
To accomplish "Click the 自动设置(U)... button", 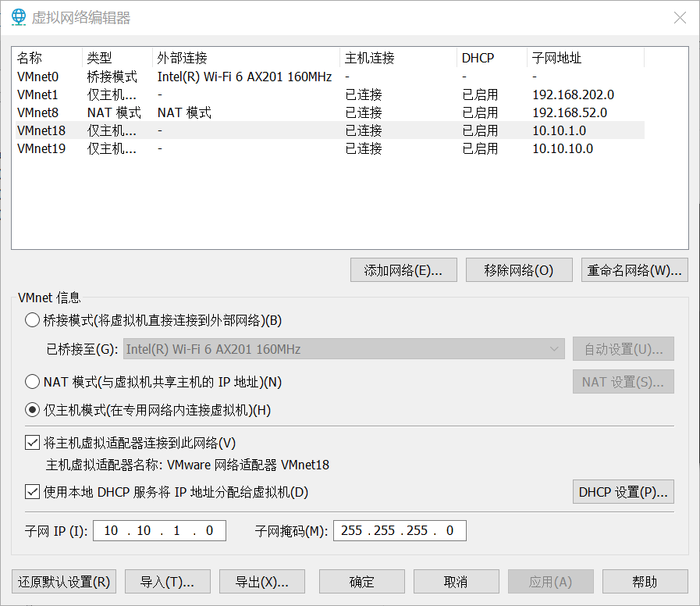I will [x=624, y=349].
